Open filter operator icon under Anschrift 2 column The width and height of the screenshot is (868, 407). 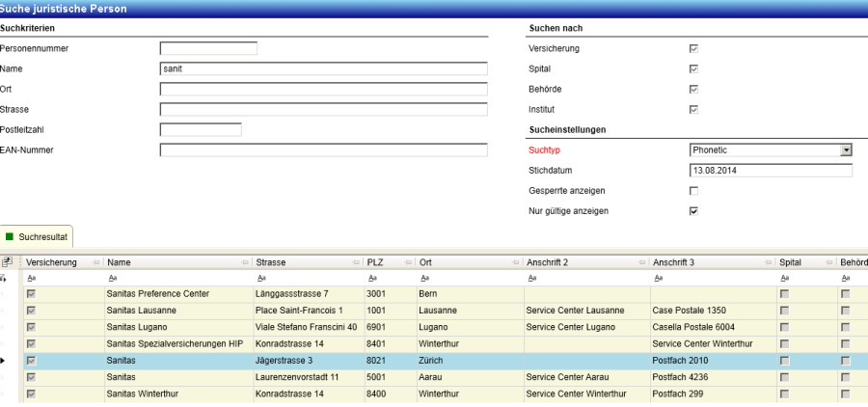pos(532,278)
